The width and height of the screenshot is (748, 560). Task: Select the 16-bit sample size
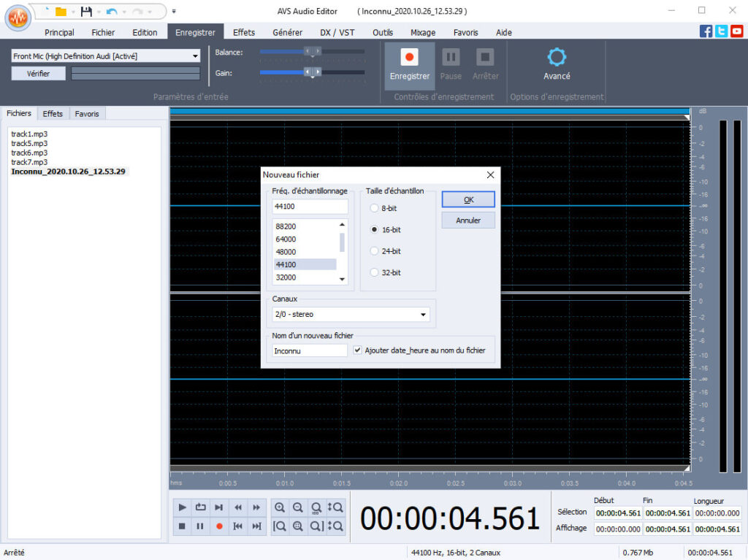[x=374, y=229]
